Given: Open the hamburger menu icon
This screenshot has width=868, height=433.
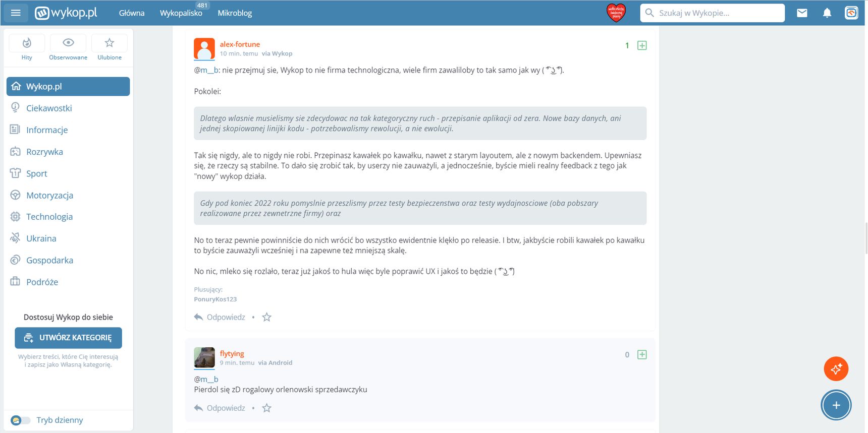Looking at the screenshot, I should [16, 13].
